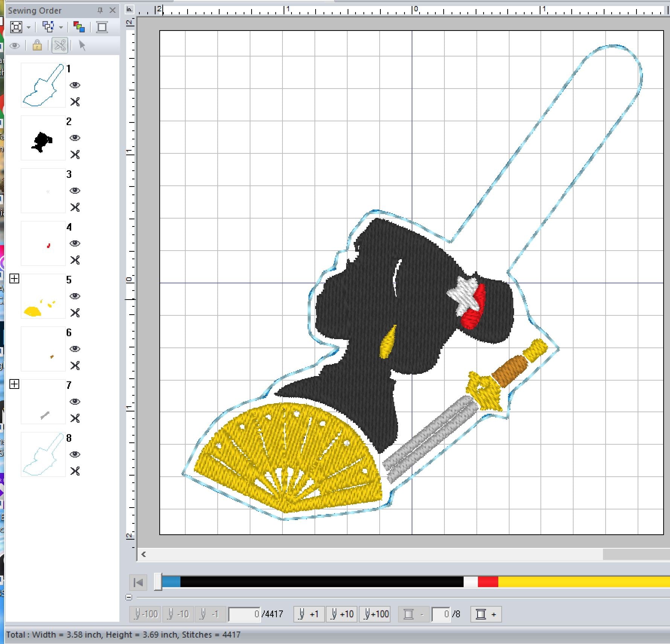Click the thread spool frame icon in toolbar
The width and height of the screenshot is (670, 644).
point(102,27)
